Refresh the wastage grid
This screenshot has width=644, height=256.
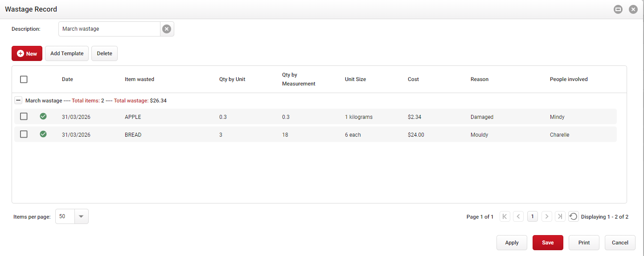(x=574, y=216)
